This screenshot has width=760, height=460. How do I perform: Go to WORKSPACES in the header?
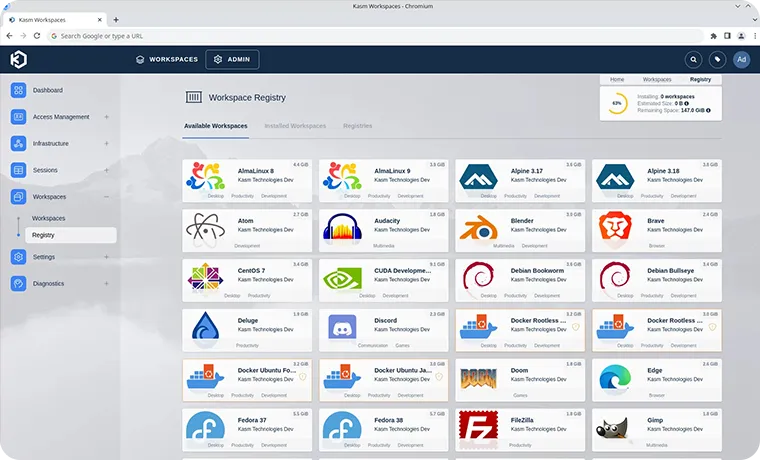pyautogui.click(x=166, y=60)
